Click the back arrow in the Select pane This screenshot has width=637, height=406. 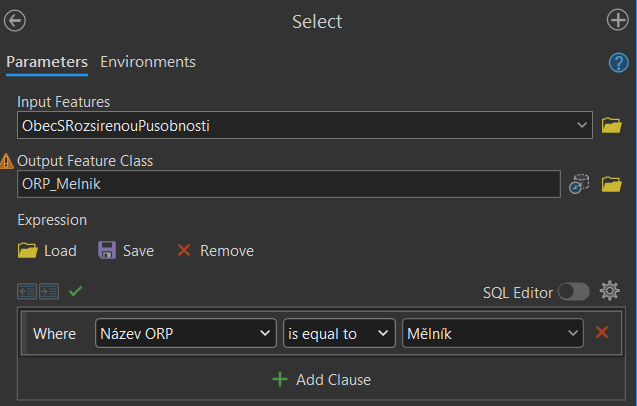[16, 21]
